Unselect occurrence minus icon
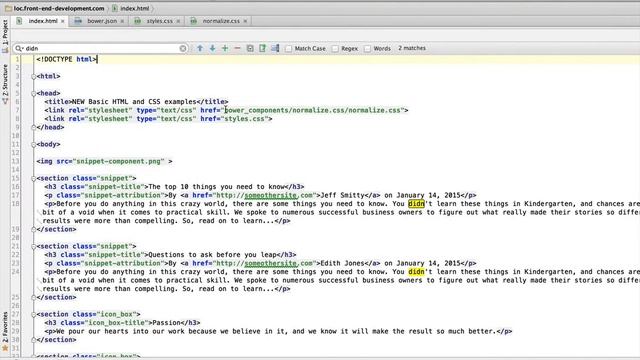This screenshot has height=360, width=640. pyautogui.click(x=237, y=48)
